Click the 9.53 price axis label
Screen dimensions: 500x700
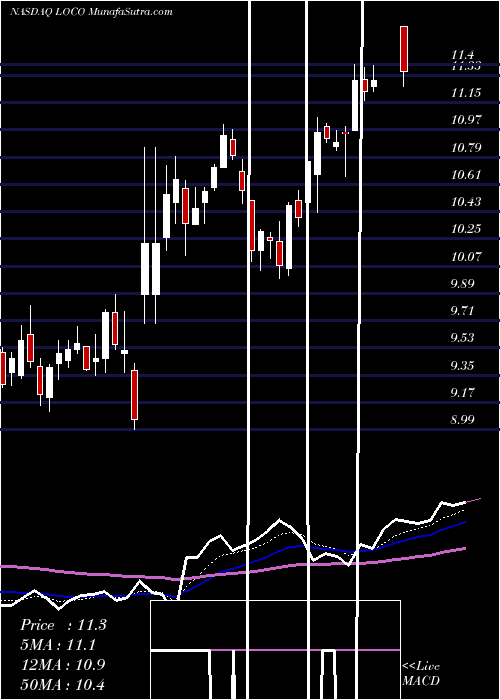point(462,338)
